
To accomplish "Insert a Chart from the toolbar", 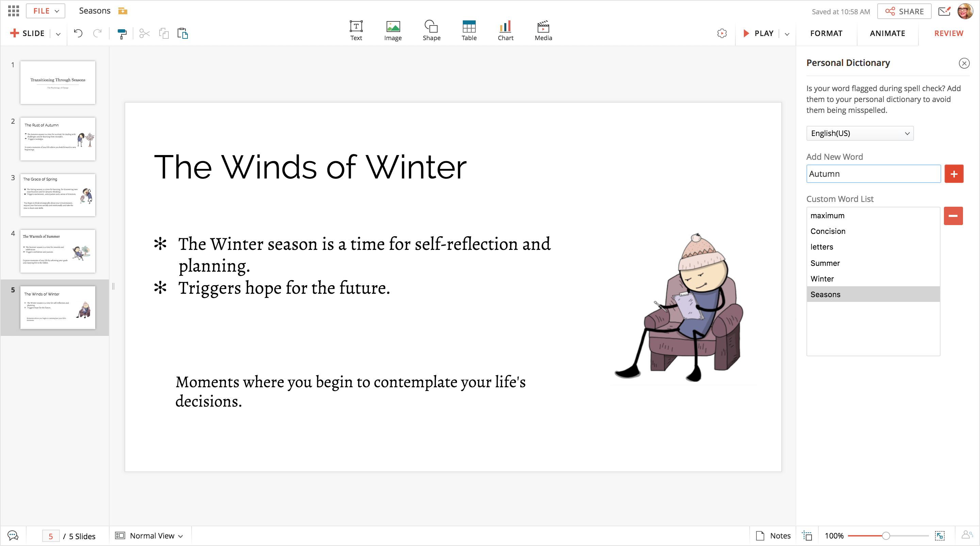I will coord(505,30).
